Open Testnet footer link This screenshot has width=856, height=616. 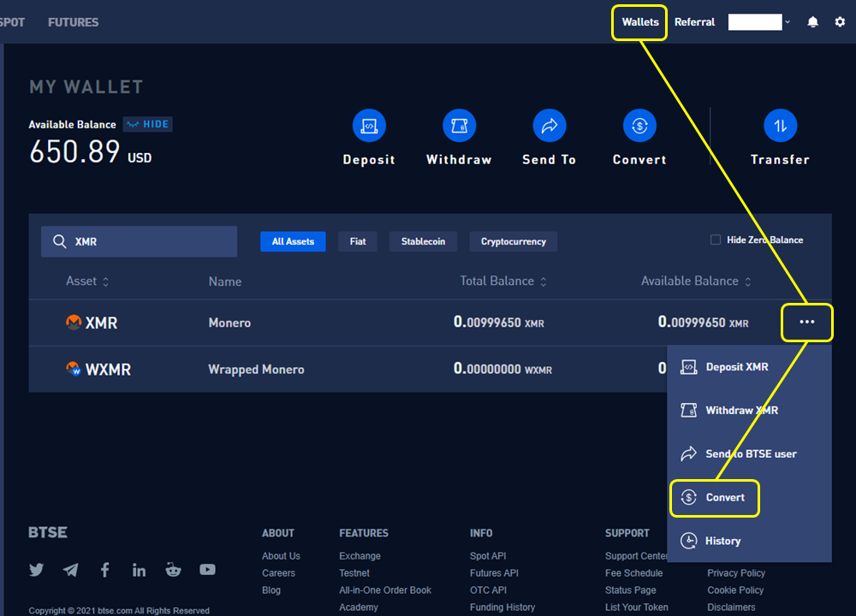[354, 573]
